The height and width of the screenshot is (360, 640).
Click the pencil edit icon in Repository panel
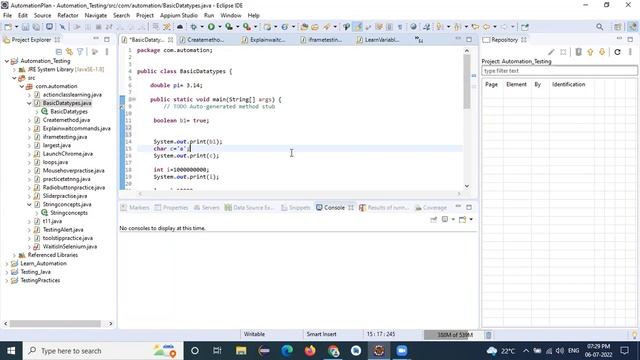(x=551, y=52)
